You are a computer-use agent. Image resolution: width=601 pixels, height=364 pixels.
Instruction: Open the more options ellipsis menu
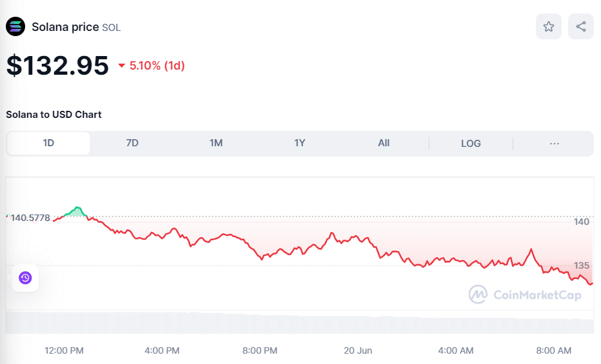click(x=555, y=143)
